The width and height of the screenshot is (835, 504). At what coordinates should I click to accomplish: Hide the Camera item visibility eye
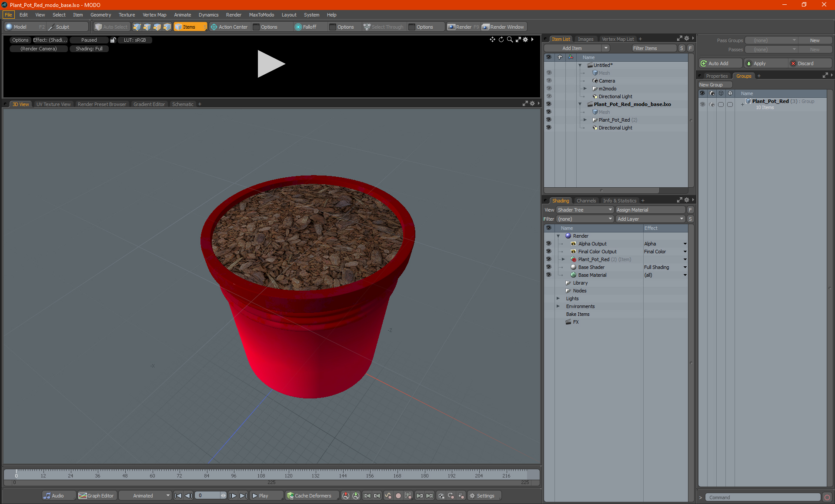548,81
